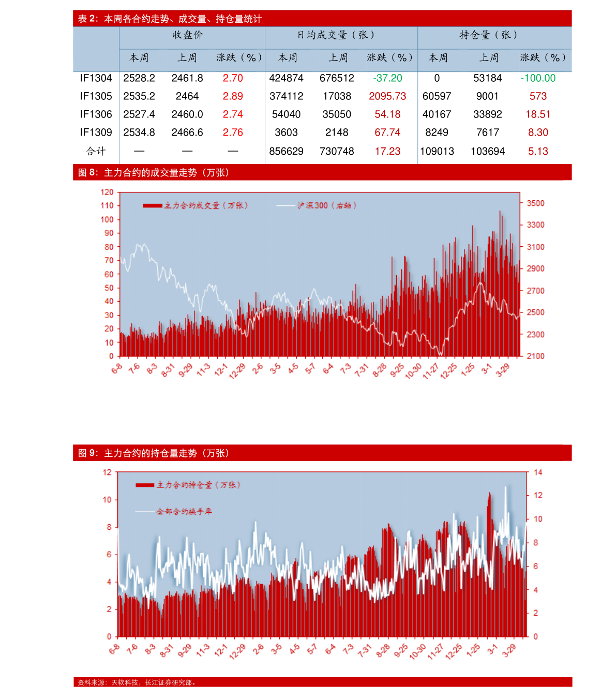616x698 pixels.
Task: Click the red 主力合约的成交量 legend swatch
Action: click(153, 206)
